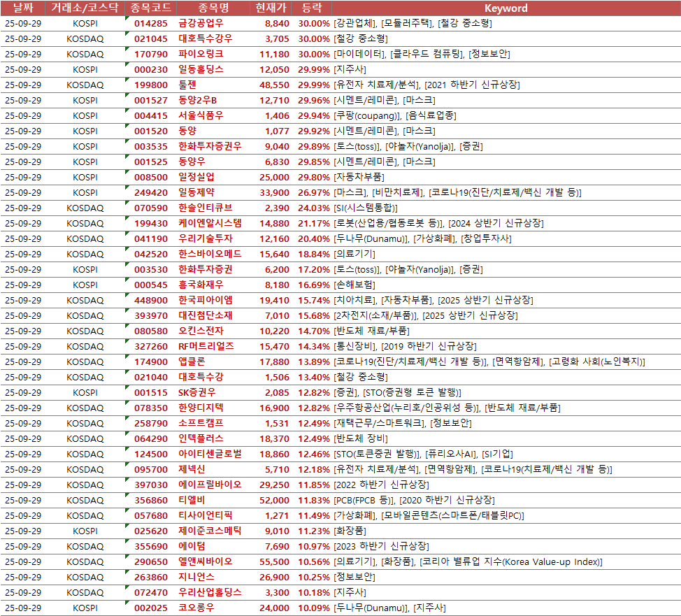681x616 pixels.
Task: Select the 케이엔알시스템 stock name
Action: tap(210, 223)
